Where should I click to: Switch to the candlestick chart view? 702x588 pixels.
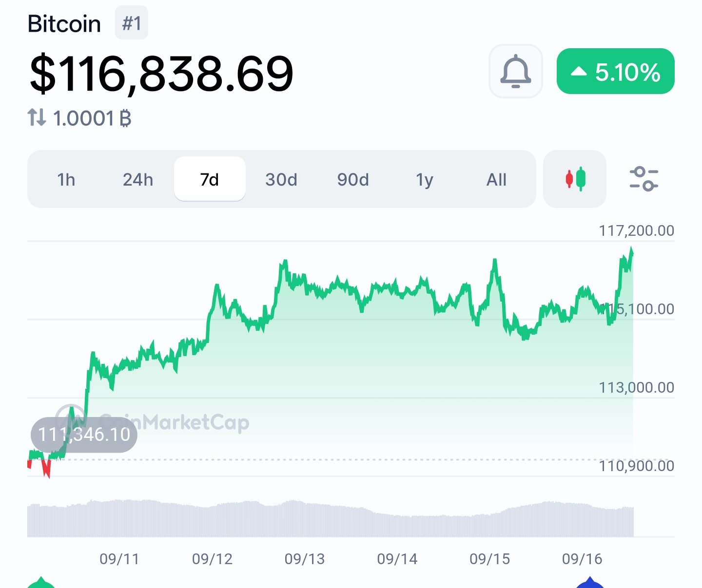(x=575, y=179)
